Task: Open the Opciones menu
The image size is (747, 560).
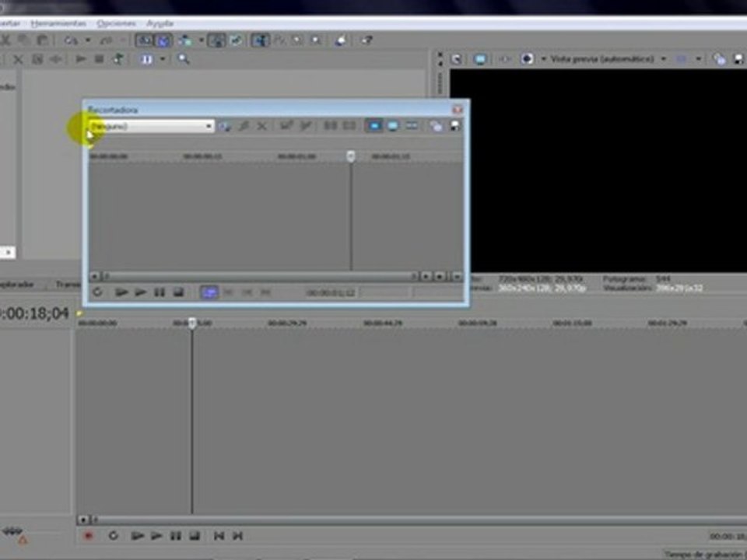Action: [x=116, y=23]
